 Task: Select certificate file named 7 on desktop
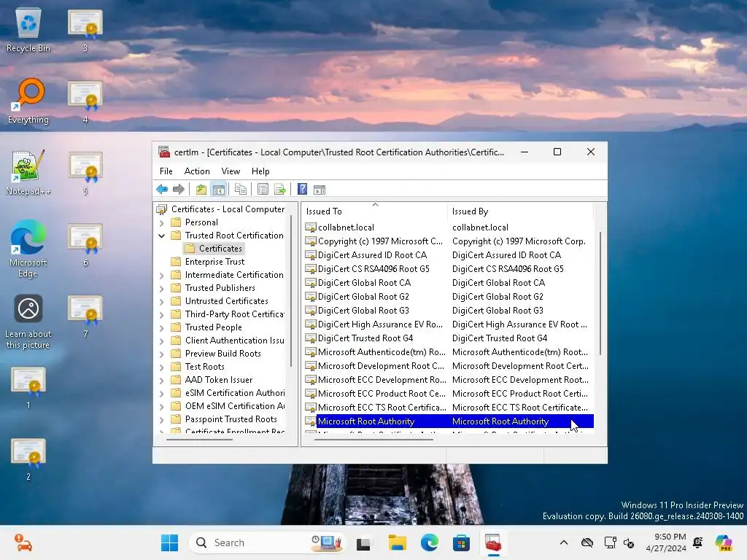85,316
